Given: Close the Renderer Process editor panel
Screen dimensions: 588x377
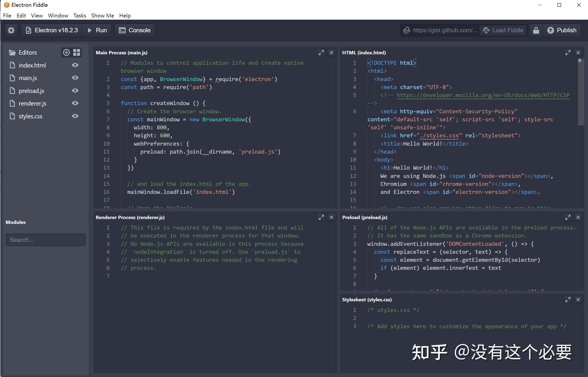Looking at the screenshot, I should click(331, 217).
